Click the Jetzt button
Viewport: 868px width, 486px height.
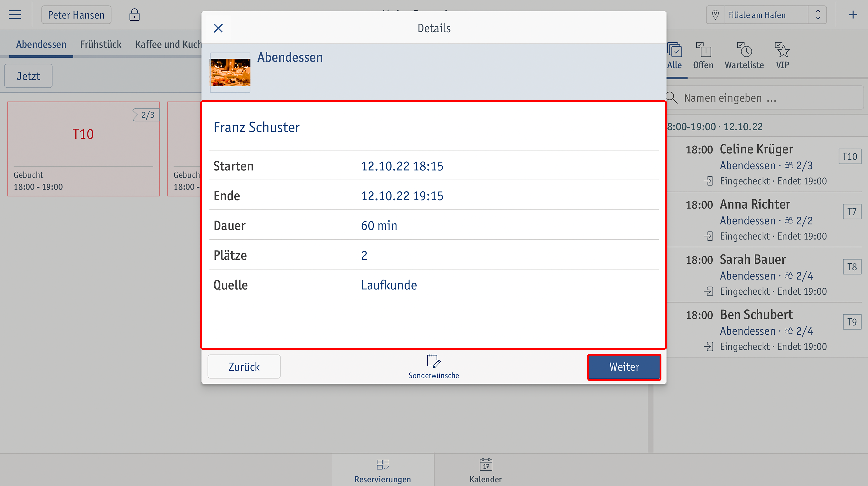(x=28, y=76)
